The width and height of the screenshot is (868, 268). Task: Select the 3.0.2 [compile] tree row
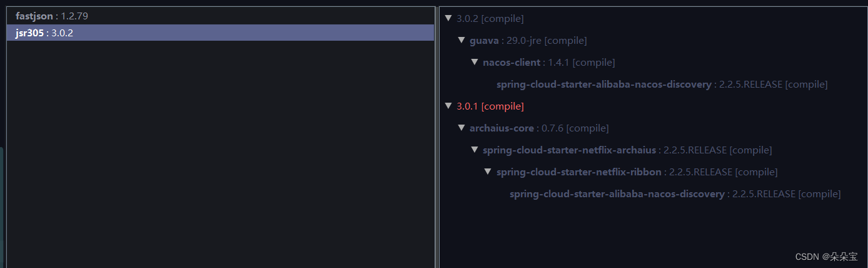point(490,19)
